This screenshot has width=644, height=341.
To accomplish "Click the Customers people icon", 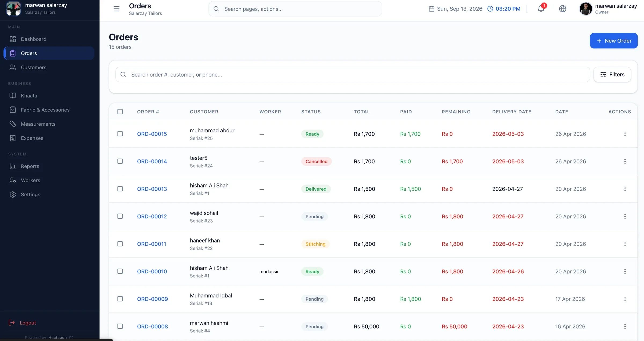I will pos(13,67).
